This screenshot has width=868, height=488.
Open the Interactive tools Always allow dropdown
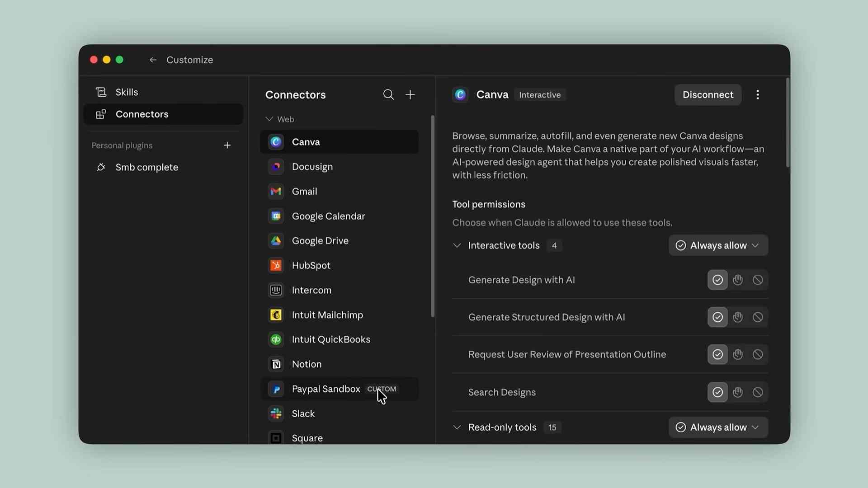point(718,245)
